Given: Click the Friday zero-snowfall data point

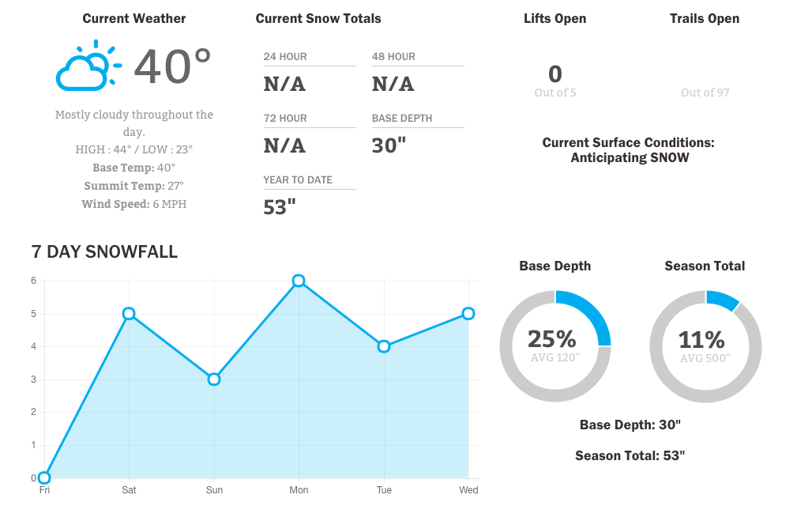Looking at the screenshot, I should [44, 478].
